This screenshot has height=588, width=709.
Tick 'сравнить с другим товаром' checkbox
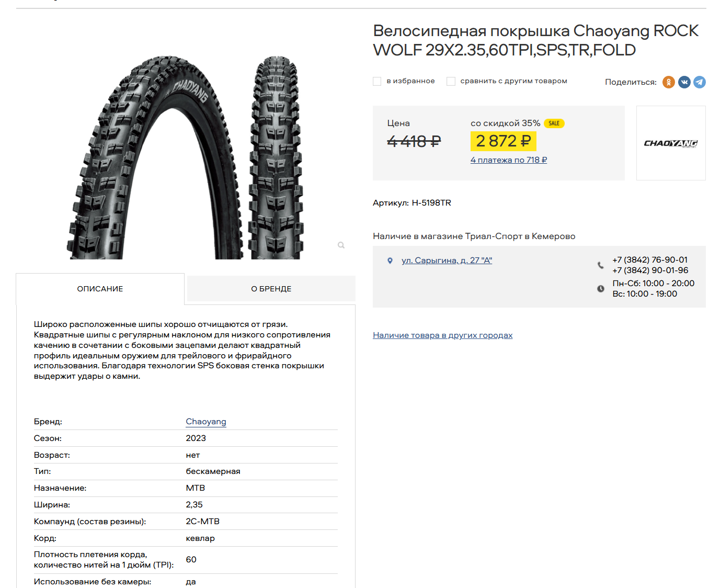click(x=451, y=81)
